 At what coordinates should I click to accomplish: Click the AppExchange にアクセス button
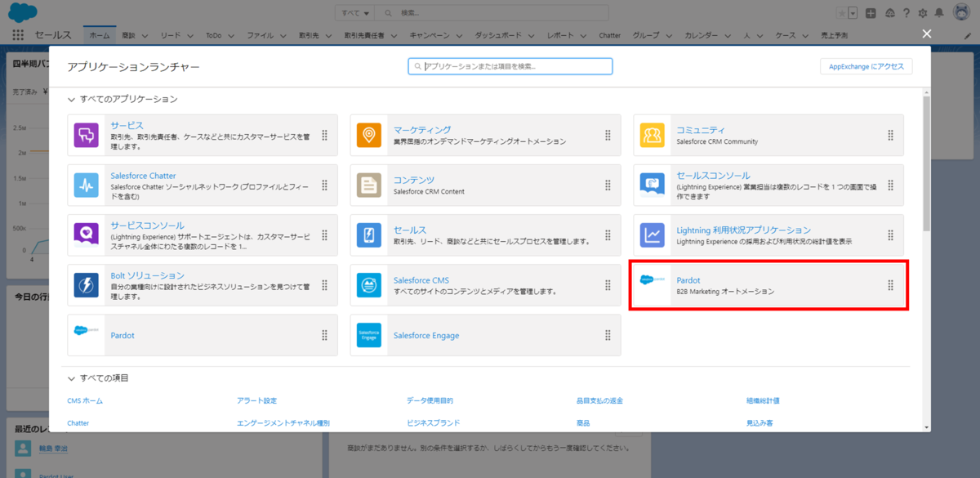tap(866, 66)
